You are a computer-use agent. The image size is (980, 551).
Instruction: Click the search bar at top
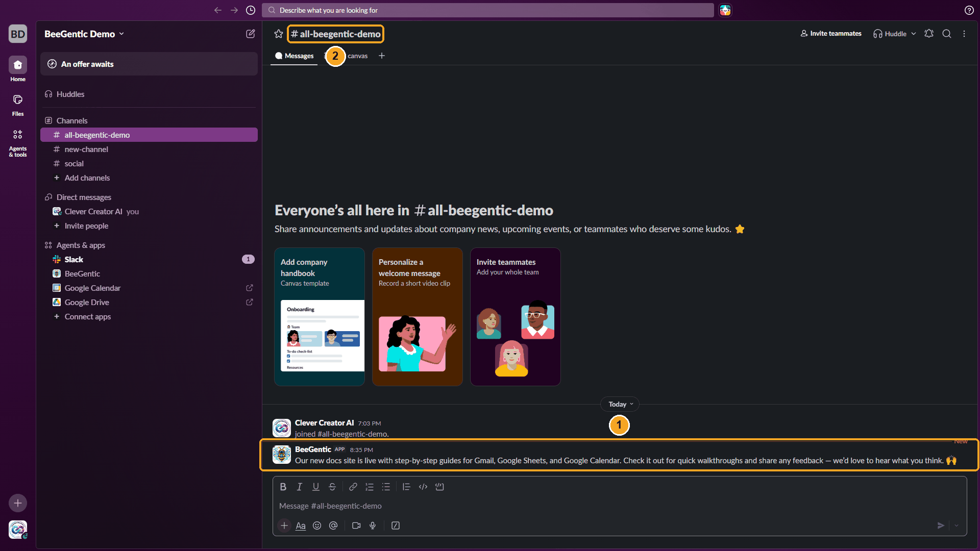click(487, 10)
